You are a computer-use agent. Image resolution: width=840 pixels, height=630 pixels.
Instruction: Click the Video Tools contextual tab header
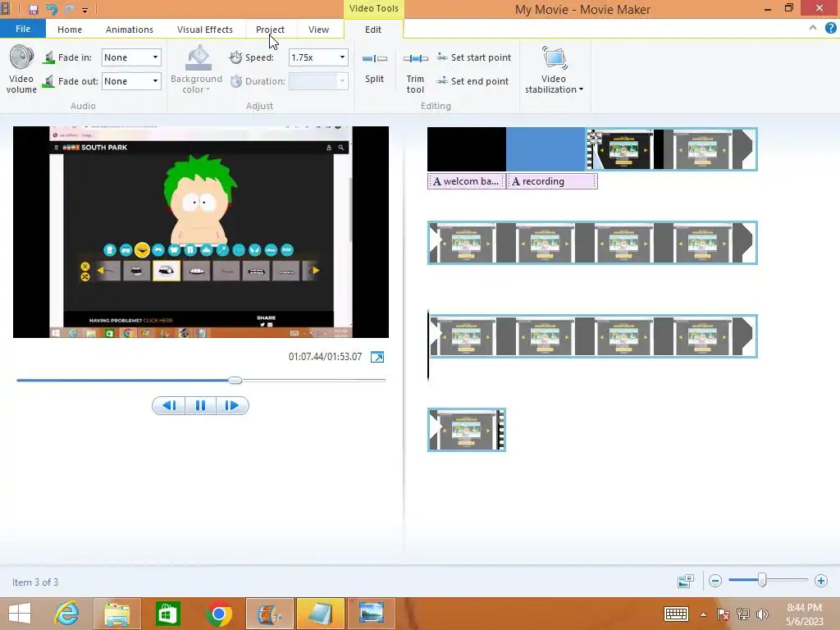point(373,8)
